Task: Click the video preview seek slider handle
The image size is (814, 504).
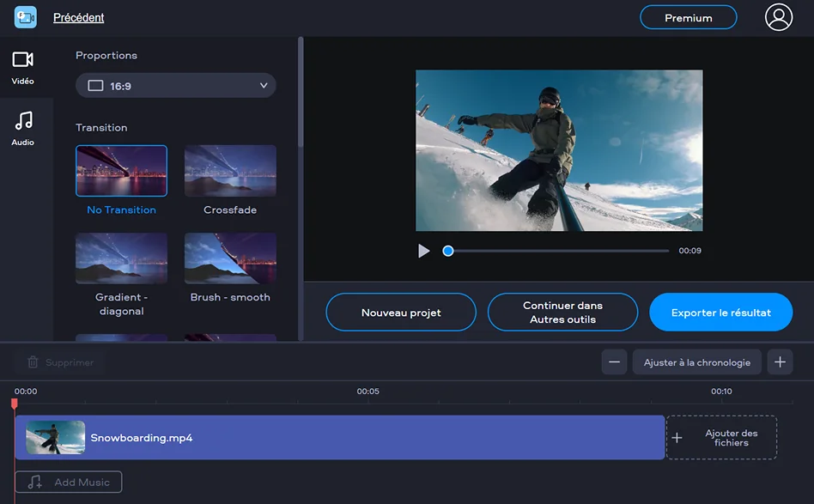Action: (448, 251)
